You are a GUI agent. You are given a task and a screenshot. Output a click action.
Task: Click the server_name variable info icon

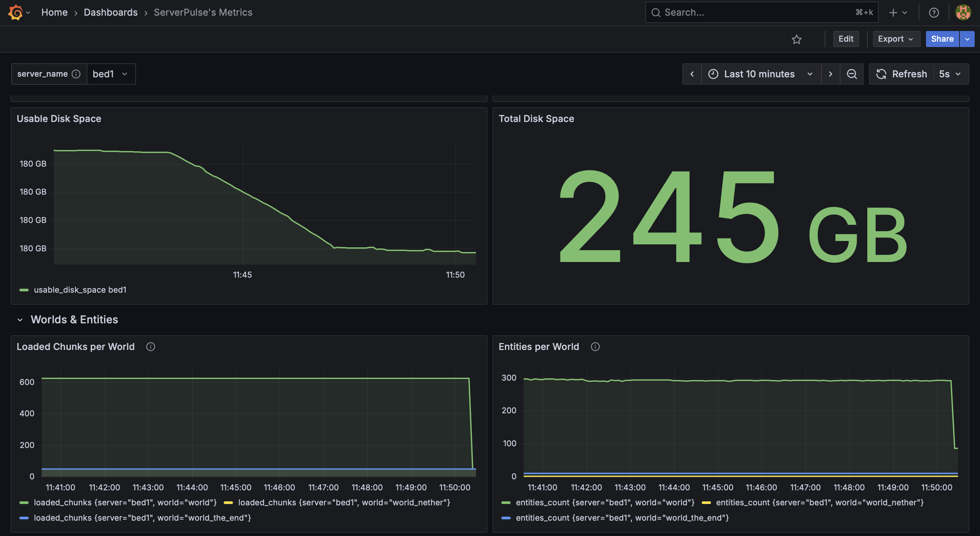pos(76,74)
